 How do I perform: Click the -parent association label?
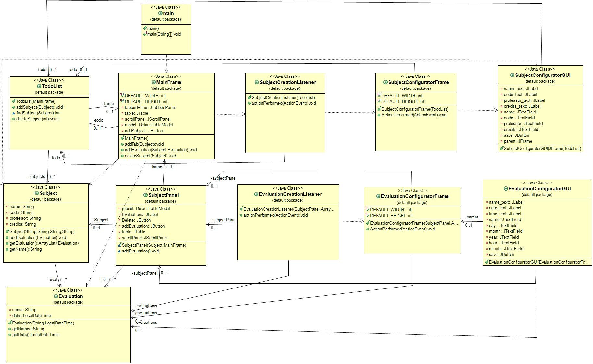coord(472,217)
